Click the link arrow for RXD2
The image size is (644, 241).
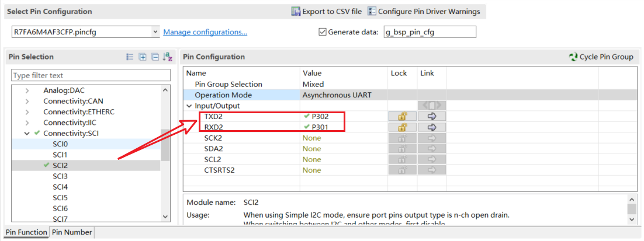pyautogui.click(x=432, y=127)
